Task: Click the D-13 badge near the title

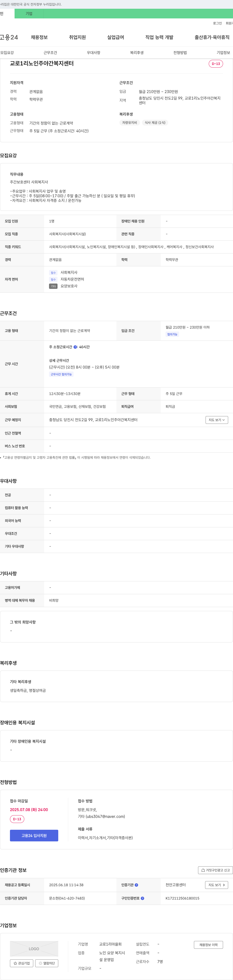Action: tap(216, 64)
